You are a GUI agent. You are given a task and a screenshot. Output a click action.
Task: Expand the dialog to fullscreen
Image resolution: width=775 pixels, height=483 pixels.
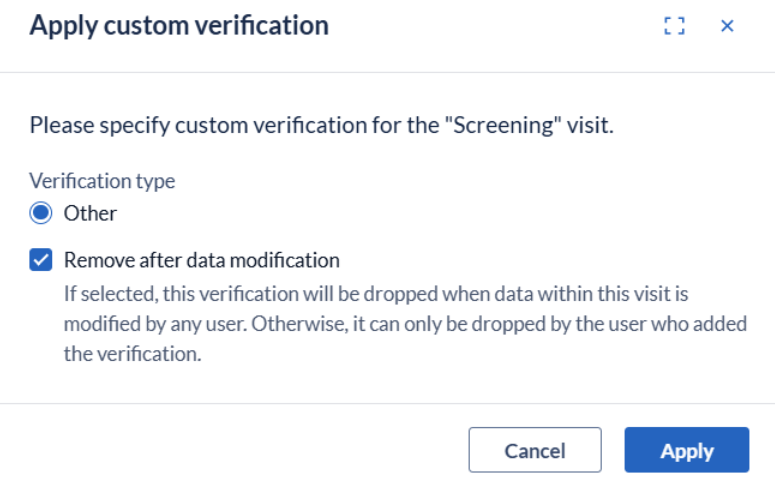[675, 26]
